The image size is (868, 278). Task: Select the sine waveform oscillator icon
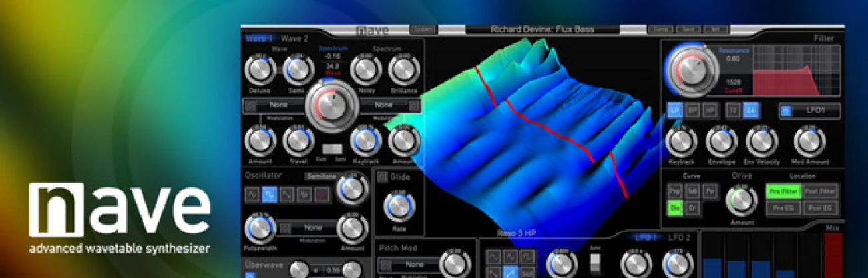[253, 194]
